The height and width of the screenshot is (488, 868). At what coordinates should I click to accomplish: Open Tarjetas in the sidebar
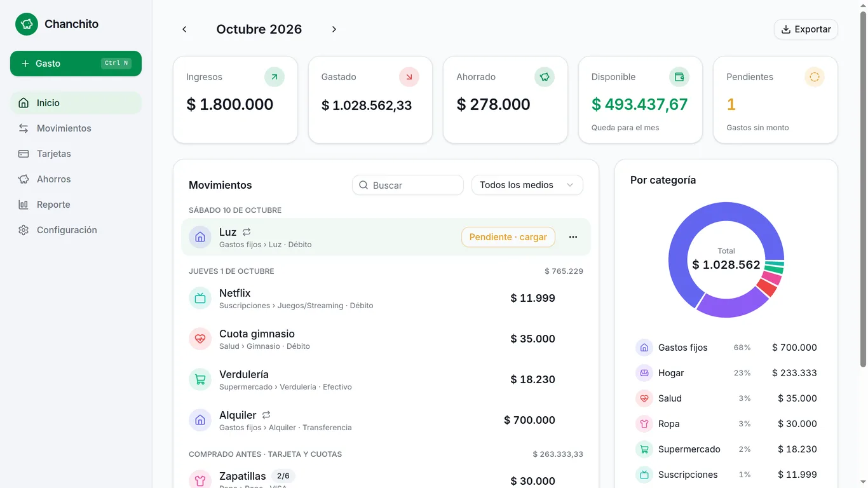coord(76,154)
